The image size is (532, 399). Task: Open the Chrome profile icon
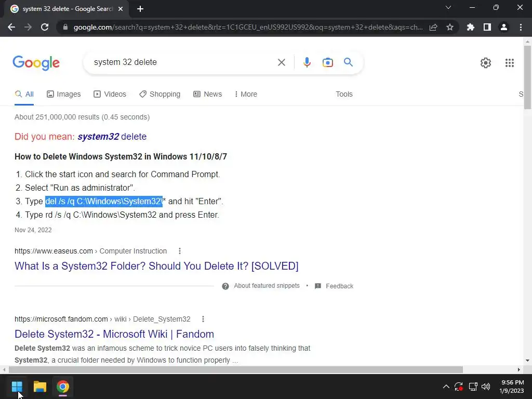pyautogui.click(x=504, y=27)
